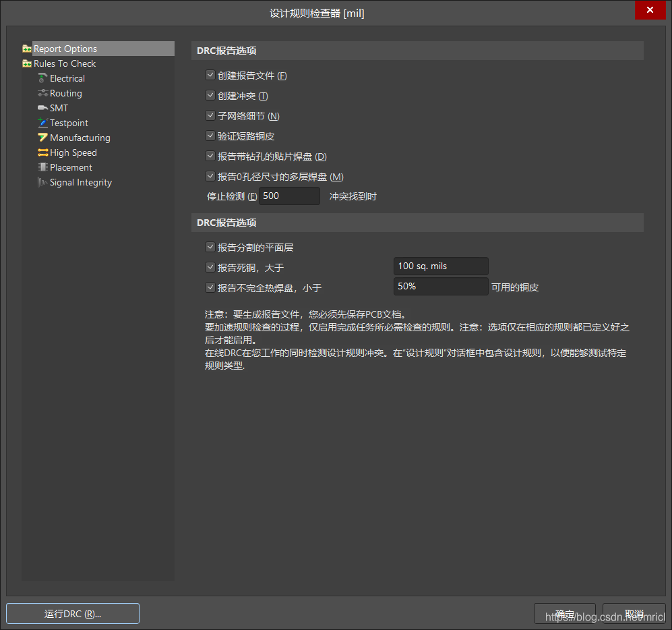Toggle the 报告不完全热焊盘，小于 checkbox
Screen dimensions: 672x630
coord(210,287)
